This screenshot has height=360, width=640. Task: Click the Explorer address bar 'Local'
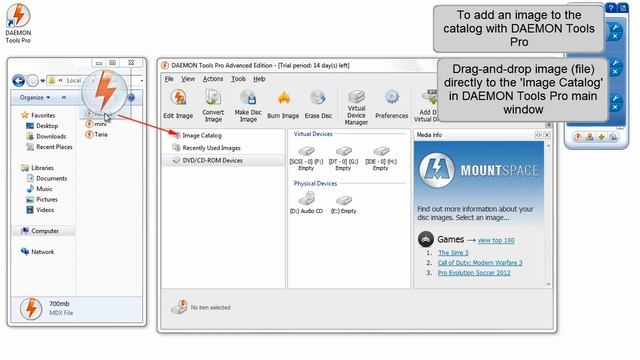click(74, 81)
